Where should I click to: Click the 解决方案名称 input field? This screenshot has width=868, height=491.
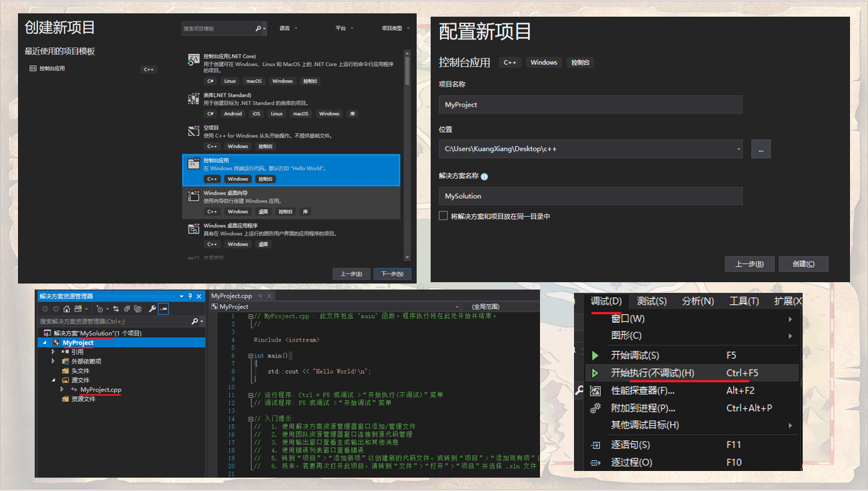tap(591, 196)
